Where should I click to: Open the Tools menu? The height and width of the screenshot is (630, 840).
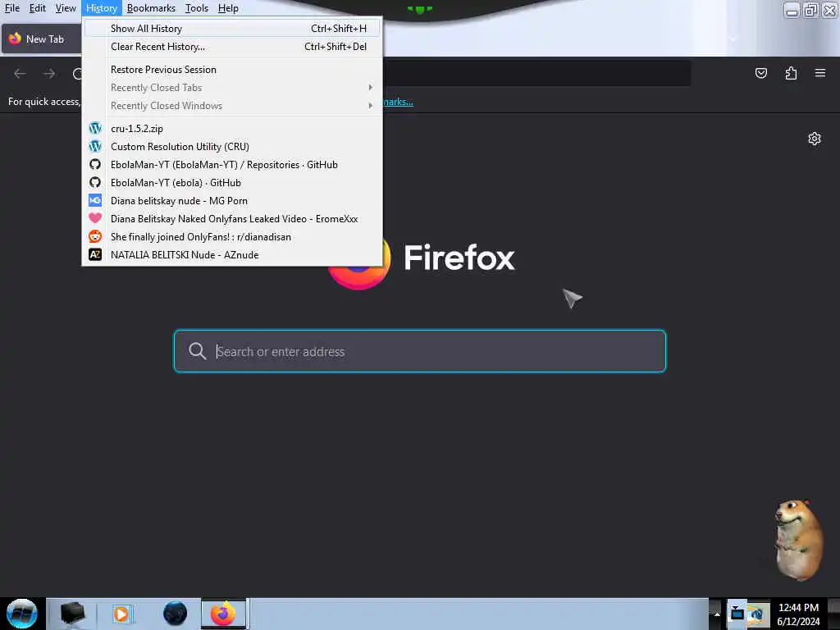[x=197, y=8]
